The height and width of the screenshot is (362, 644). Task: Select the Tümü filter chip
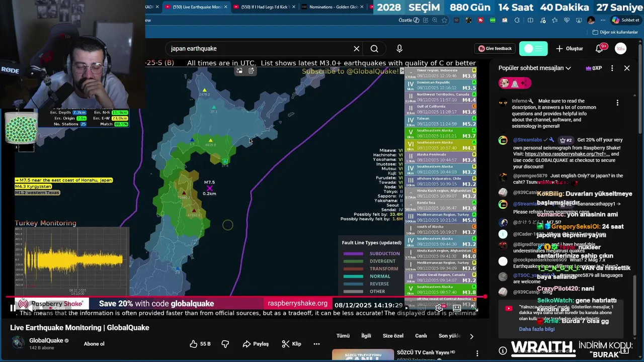(x=343, y=336)
